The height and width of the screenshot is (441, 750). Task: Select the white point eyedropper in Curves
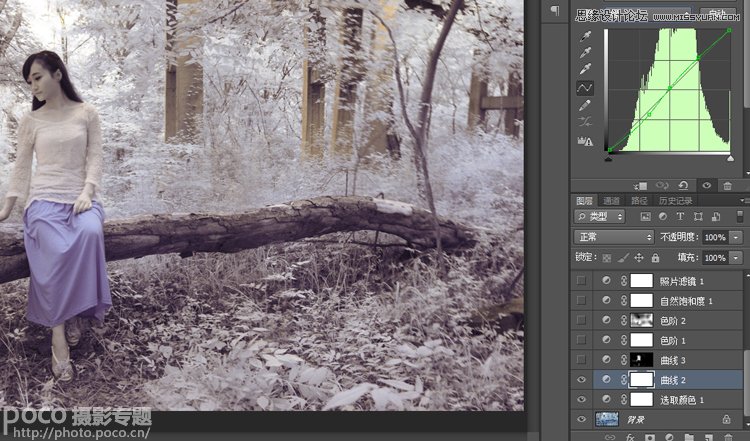click(584, 70)
